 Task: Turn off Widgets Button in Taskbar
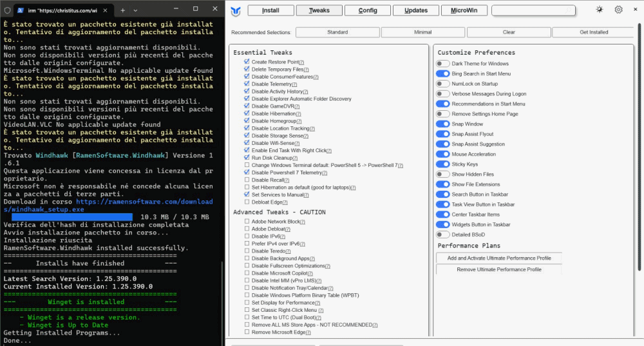(443, 225)
